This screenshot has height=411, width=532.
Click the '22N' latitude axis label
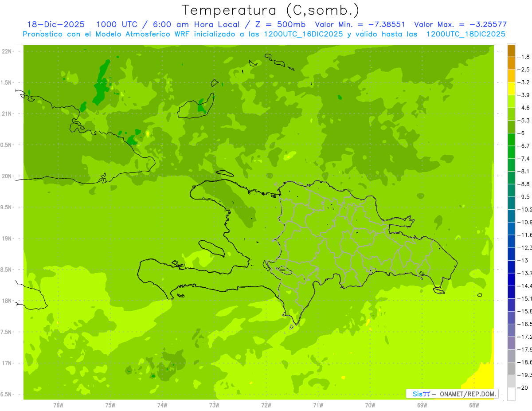point(7,51)
